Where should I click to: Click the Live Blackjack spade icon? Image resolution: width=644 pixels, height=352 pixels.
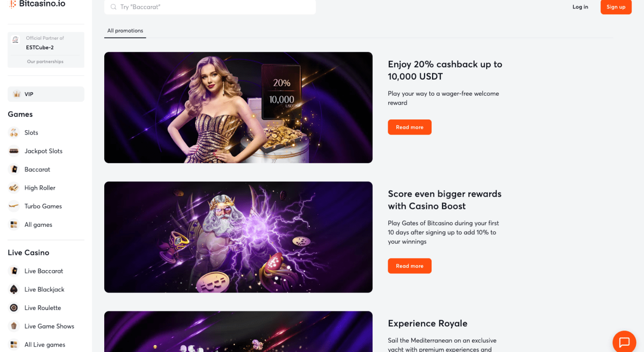tap(14, 289)
